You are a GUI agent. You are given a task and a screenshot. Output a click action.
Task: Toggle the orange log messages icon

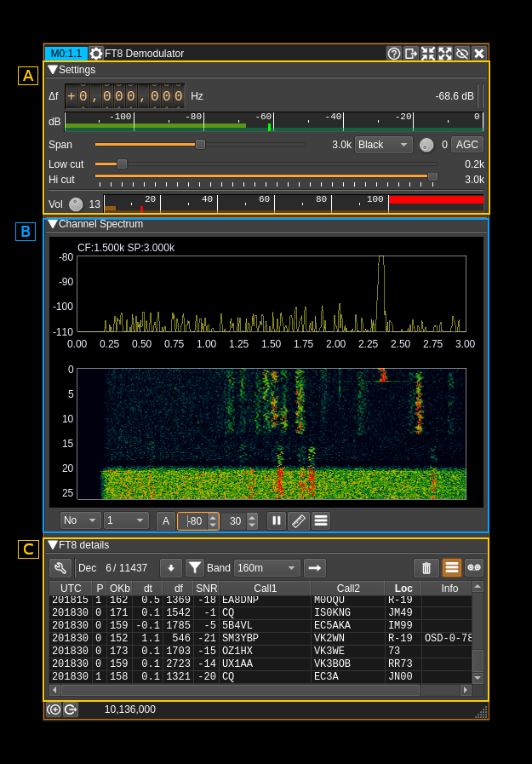click(x=452, y=567)
